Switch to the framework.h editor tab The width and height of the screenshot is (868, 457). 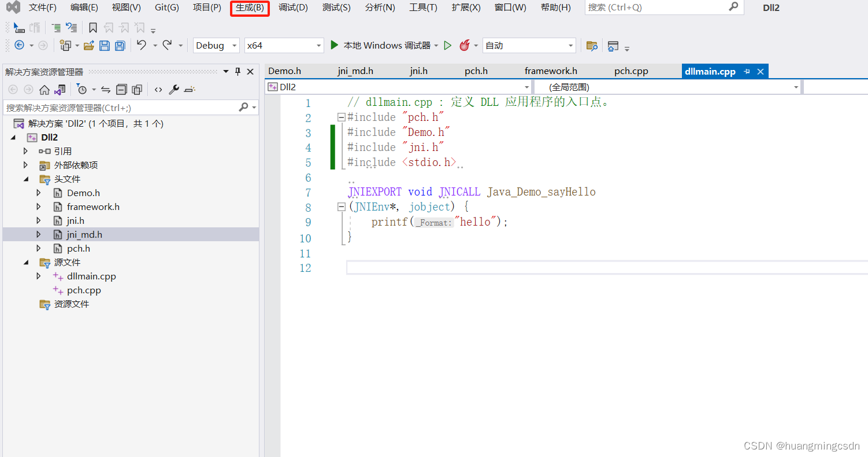pyautogui.click(x=551, y=71)
